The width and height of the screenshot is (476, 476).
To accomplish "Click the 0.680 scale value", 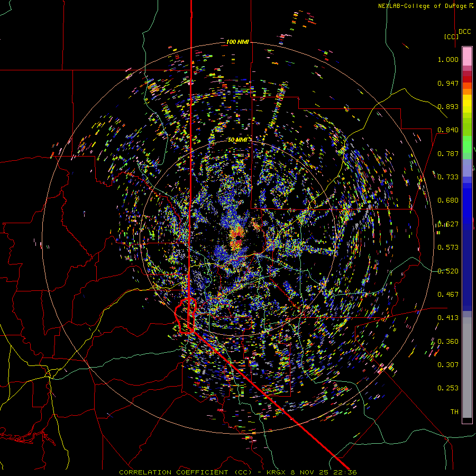I will pyautogui.click(x=448, y=200).
